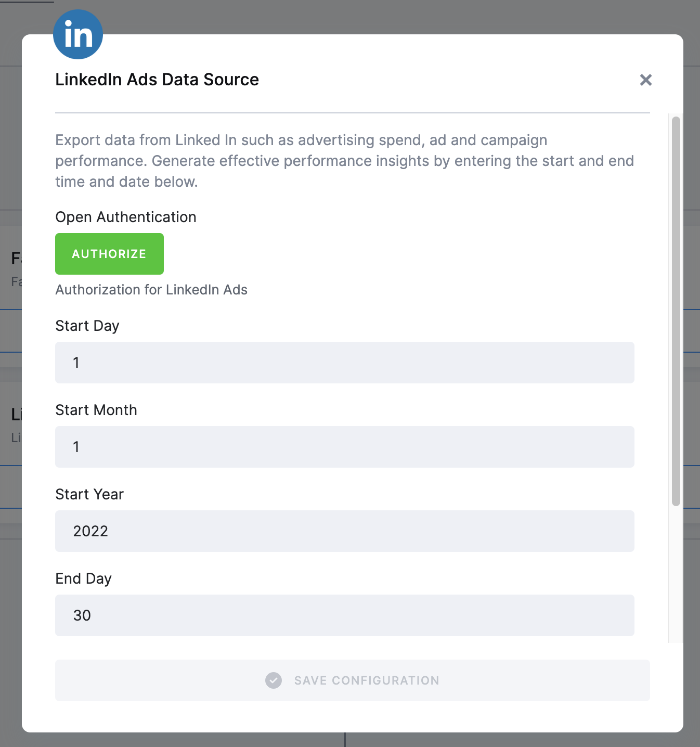Click the End Day field showing 30
The image size is (700, 747).
click(344, 615)
